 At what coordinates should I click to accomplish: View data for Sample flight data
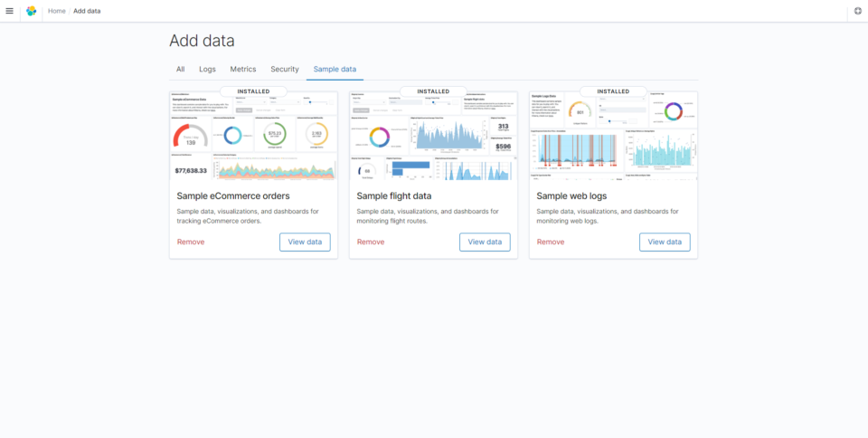click(485, 242)
